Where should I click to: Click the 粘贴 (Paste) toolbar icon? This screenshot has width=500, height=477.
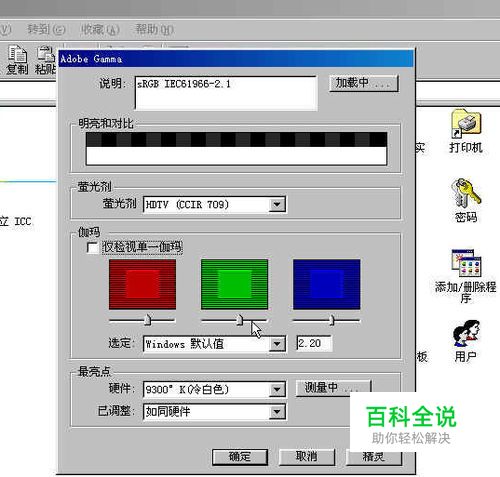pyautogui.click(x=45, y=59)
